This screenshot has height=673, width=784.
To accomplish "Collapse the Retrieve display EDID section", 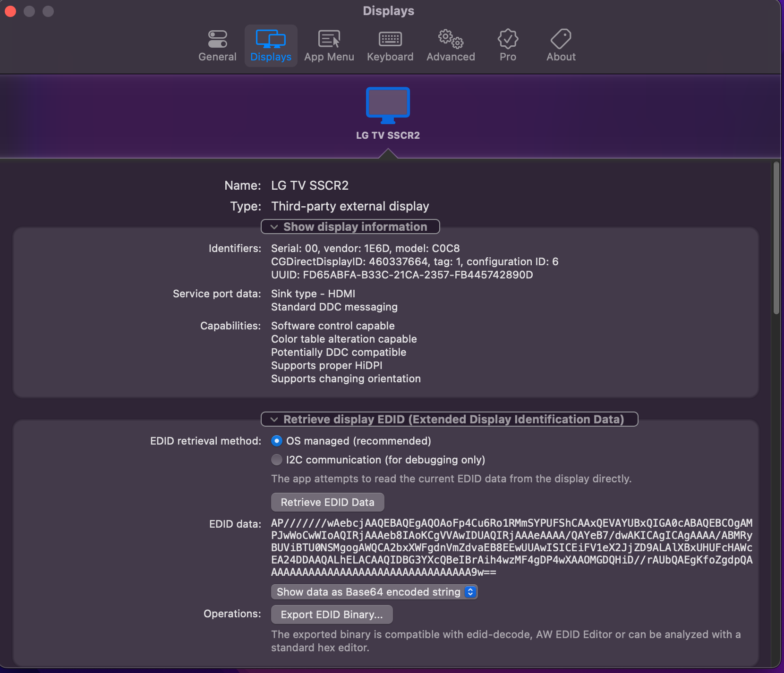I will [x=449, y=419].
